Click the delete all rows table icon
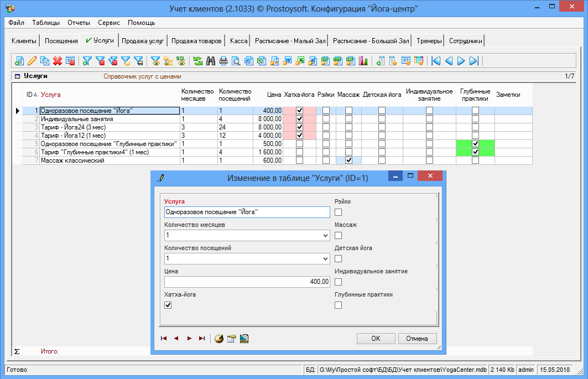The image size is (588, 379). click(70, 61)
